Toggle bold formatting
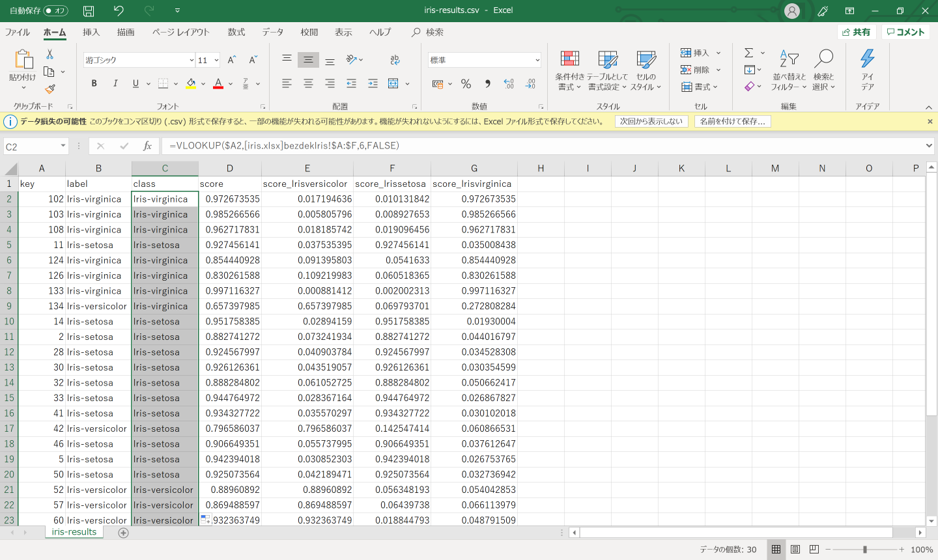The image size is (938, 560). 94,83
